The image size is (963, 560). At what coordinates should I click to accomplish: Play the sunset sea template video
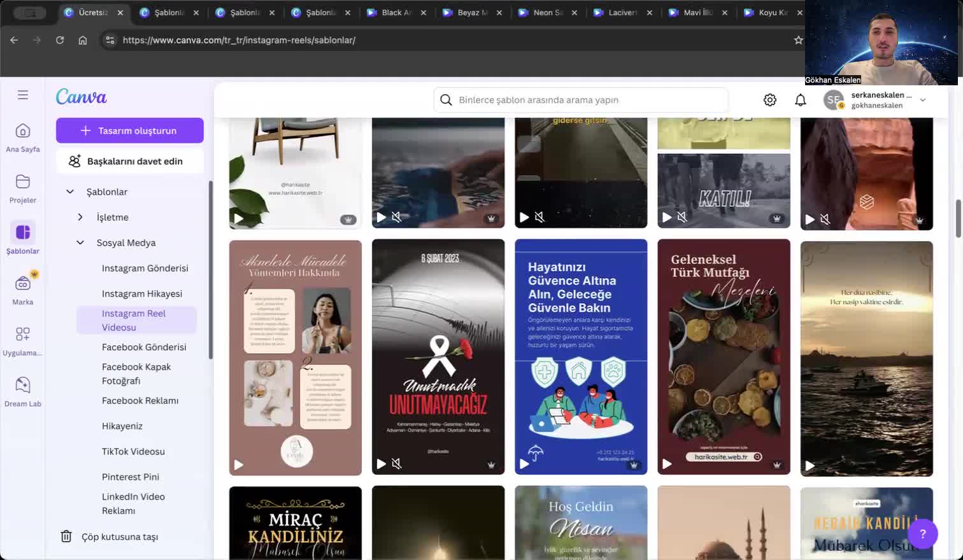(810, 466)
